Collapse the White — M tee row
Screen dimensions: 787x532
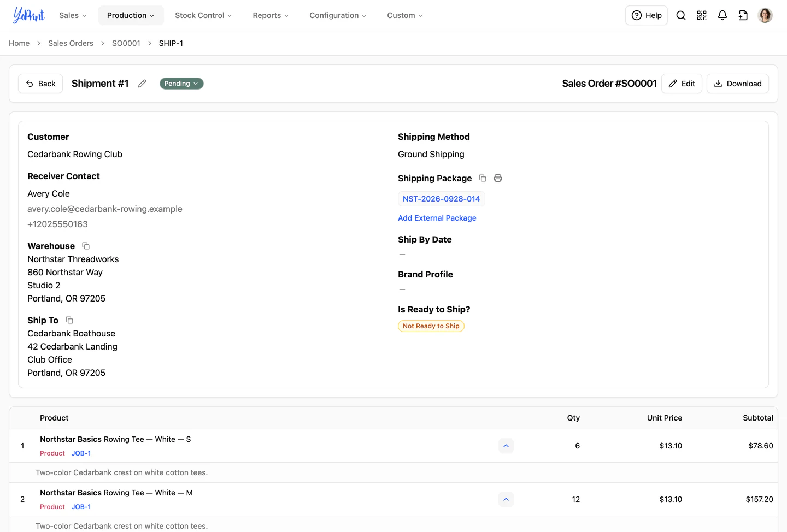(x=506, y=499)
